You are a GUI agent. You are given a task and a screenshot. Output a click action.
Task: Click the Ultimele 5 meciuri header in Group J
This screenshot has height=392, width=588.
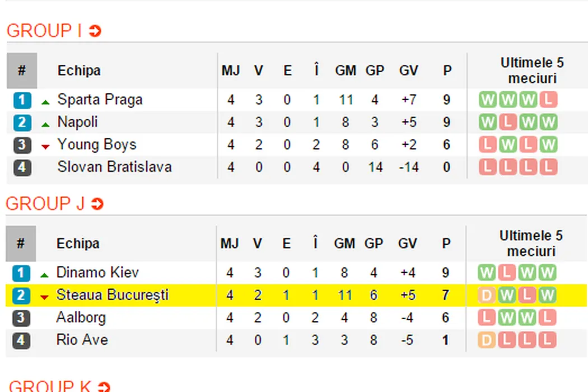(x=531, y=243)
